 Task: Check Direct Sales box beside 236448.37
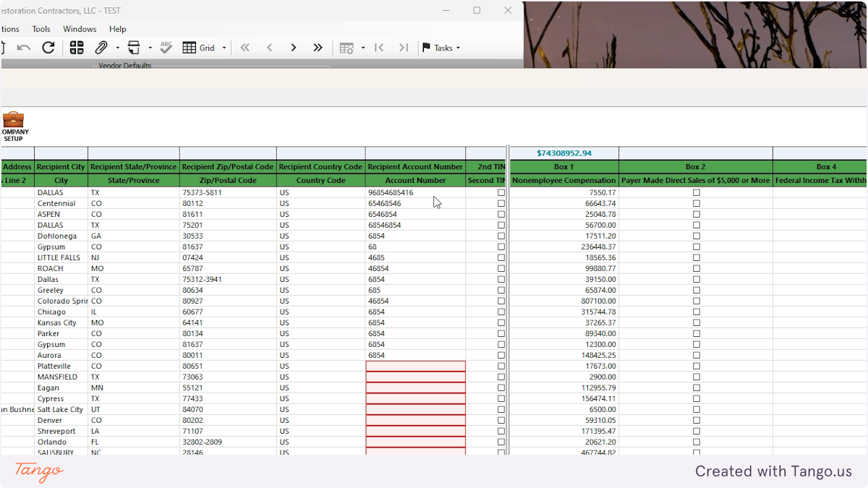697,247
